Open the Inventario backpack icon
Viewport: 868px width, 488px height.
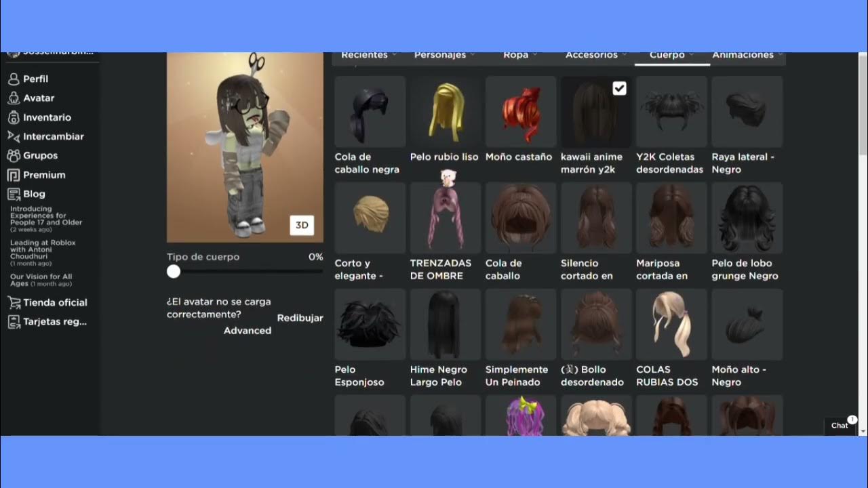tap(13, 117)
